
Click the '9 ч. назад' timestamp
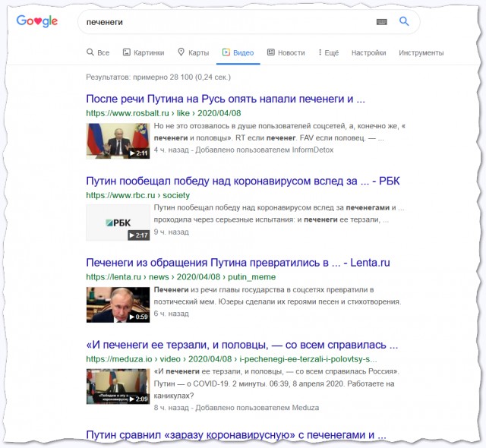coord(172,232)
